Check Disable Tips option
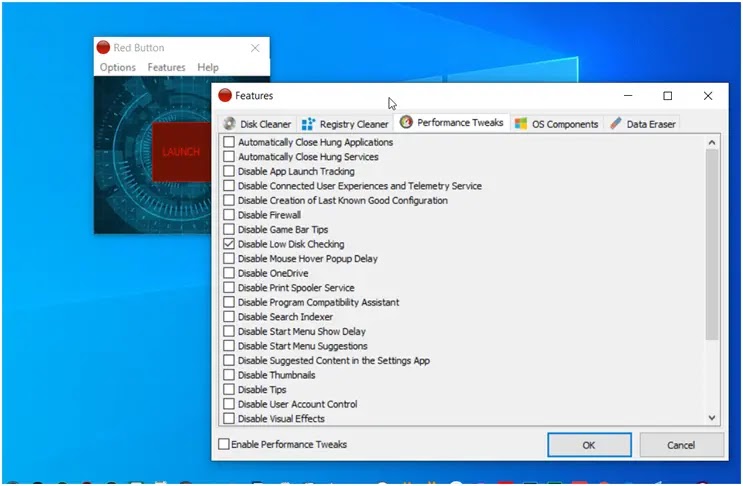Image resolution: width=743 pixels, height=486 pixels. coord(229,389)
